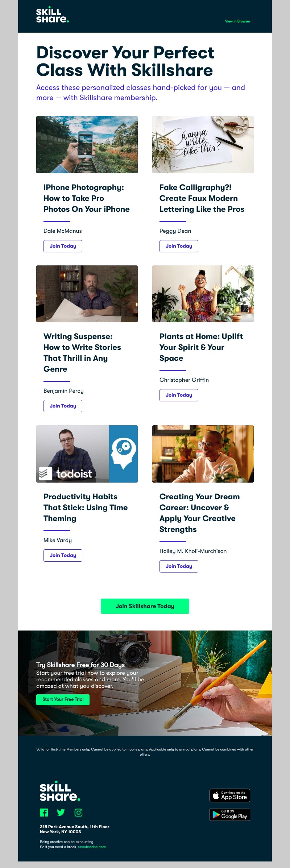Image resolution: width=290 pixels, height=868 pixels.
Task: Click the Start Your Free Trial button
Action: tap(63, 699)
